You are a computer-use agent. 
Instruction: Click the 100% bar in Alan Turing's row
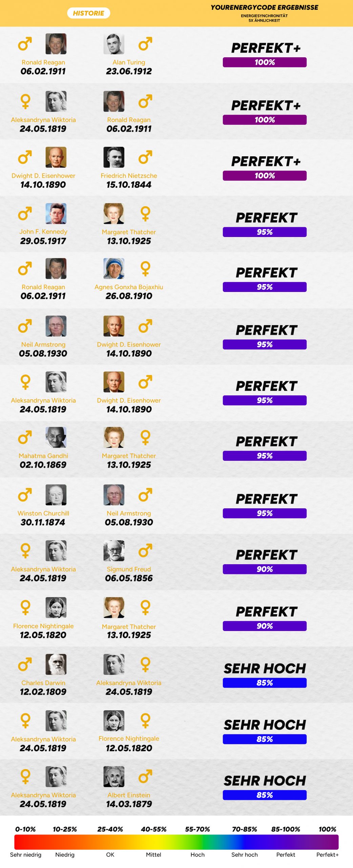(x=265, y=62)
